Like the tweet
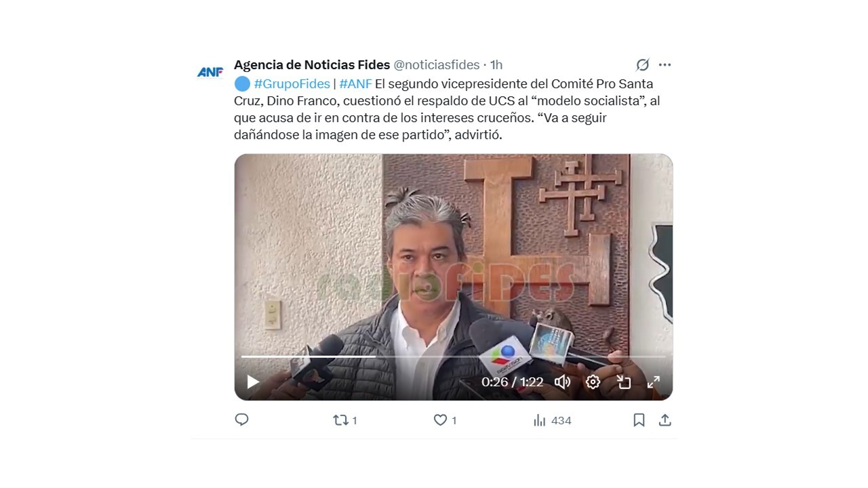 pos(445,420)
